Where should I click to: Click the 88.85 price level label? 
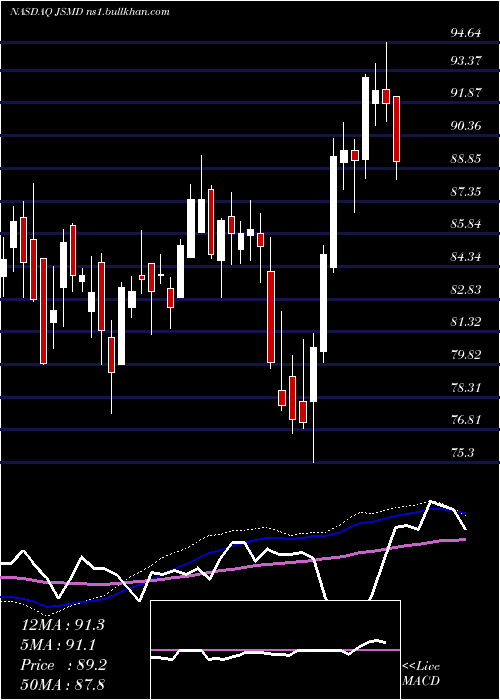pyautogui.click(x=466, y=158)
